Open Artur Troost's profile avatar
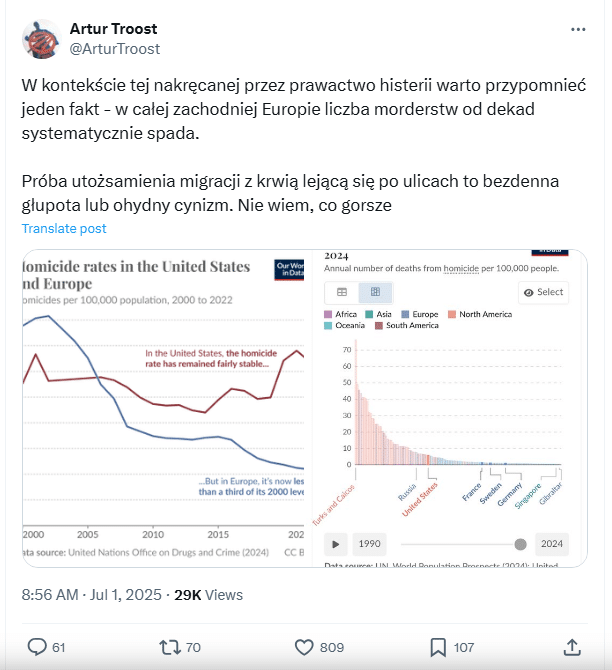This screenshot has width=612, height=670. click(x=41, y=38)
